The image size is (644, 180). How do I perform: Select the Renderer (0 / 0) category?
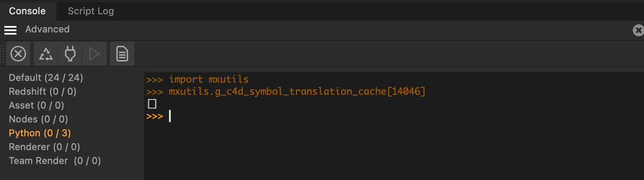pyautogui.click(x=44, y=147)
